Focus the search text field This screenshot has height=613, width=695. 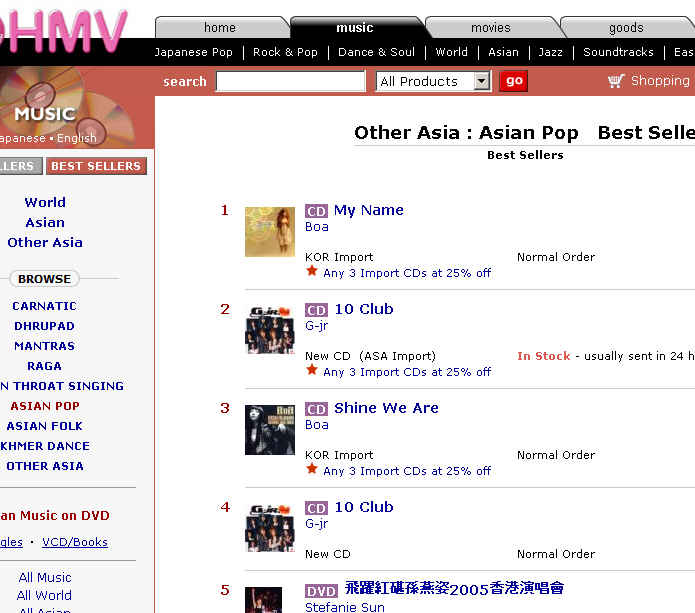(x=291, y=81)
